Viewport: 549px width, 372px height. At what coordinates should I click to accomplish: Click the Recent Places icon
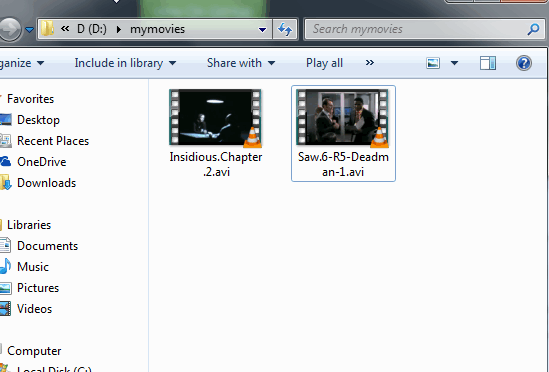6,141
